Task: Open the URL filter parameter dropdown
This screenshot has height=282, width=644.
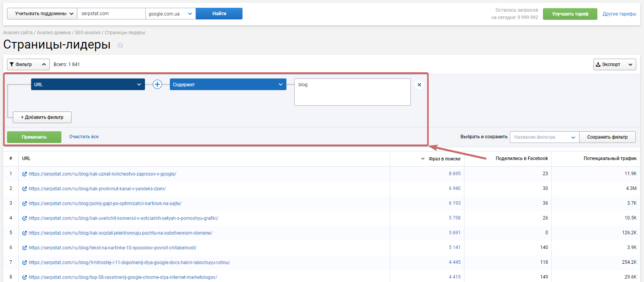Action: pyautogui.click(x=88, y=84)
